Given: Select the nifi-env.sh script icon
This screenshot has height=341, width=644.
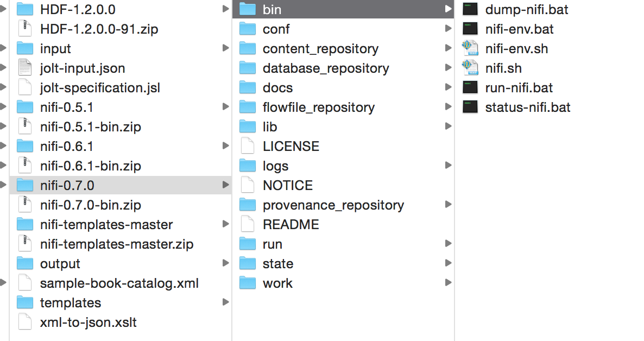Looking at the screenshot, I should [x=470, y=49].
